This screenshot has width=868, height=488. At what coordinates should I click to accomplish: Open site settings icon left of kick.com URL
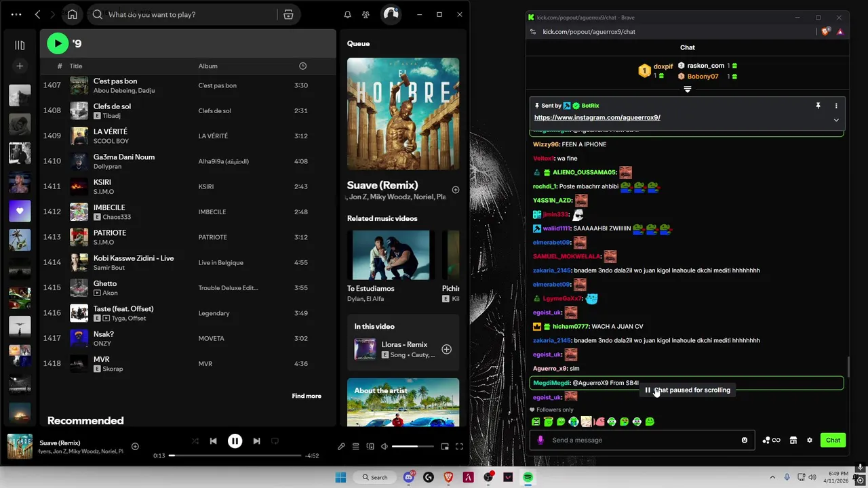pos(534,31)
